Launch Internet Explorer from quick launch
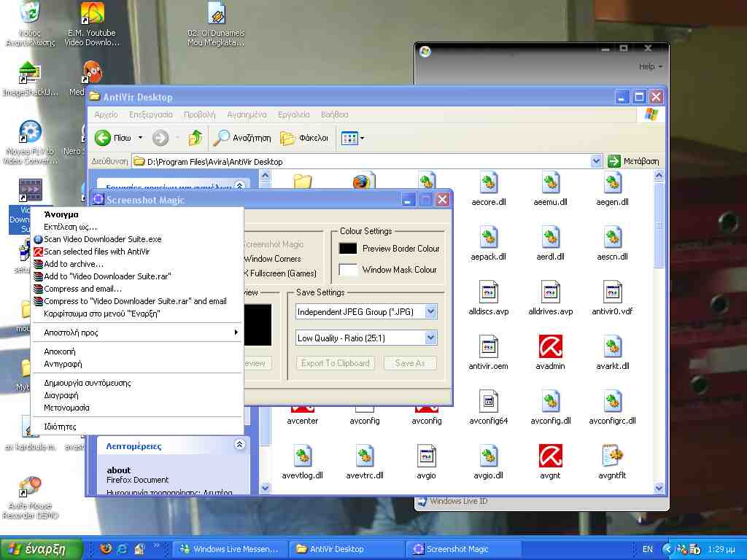 click(123, 549)
